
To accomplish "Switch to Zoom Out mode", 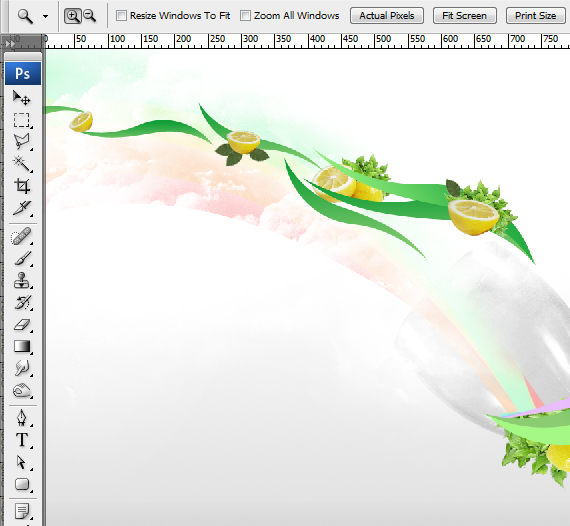I will coord(89,16).
